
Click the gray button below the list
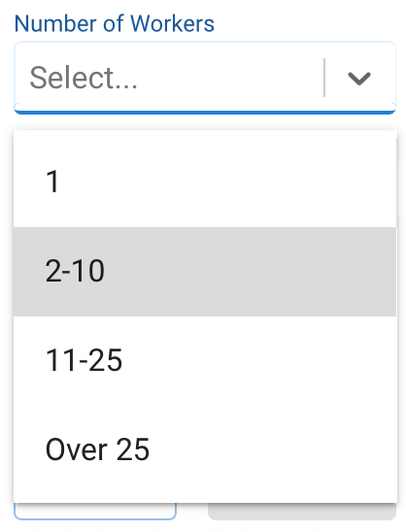302,512
